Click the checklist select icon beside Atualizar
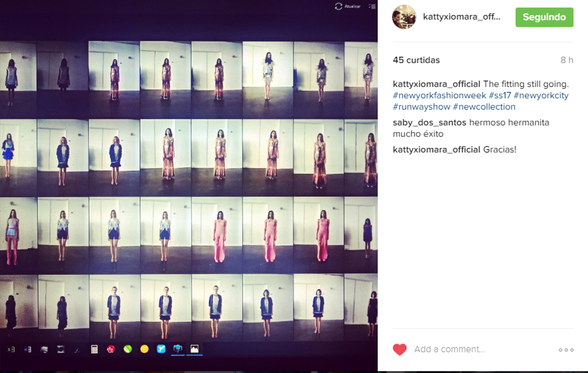Viewport: 588px width, 373px height. [x=372, y=6]
